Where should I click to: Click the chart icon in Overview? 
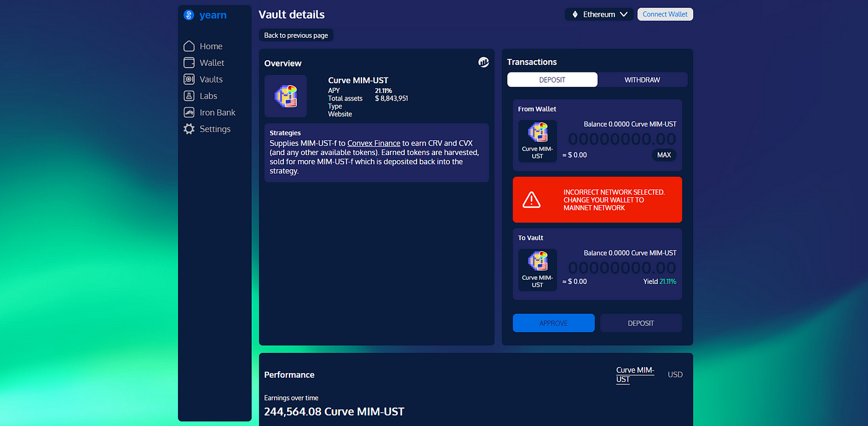[x=484, y=62]
